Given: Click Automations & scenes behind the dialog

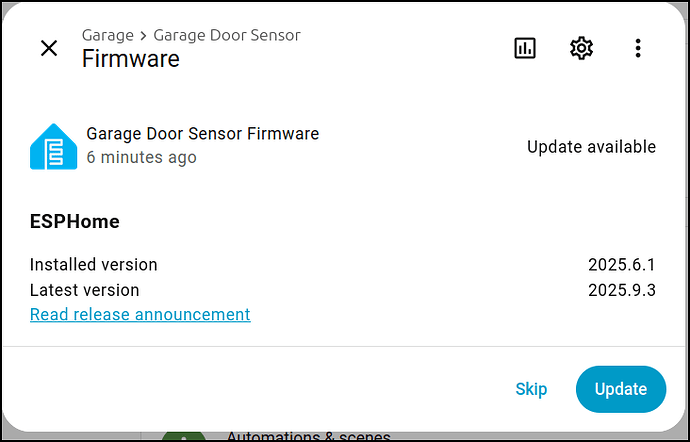Looking at the screenshot, I should (309, 435).
